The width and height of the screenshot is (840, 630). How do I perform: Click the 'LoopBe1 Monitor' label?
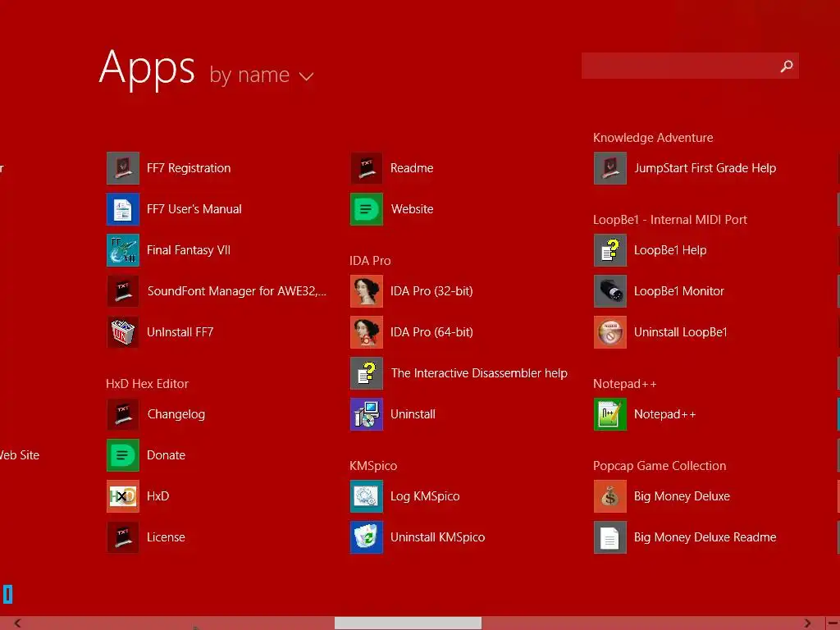tap(678, 291)
